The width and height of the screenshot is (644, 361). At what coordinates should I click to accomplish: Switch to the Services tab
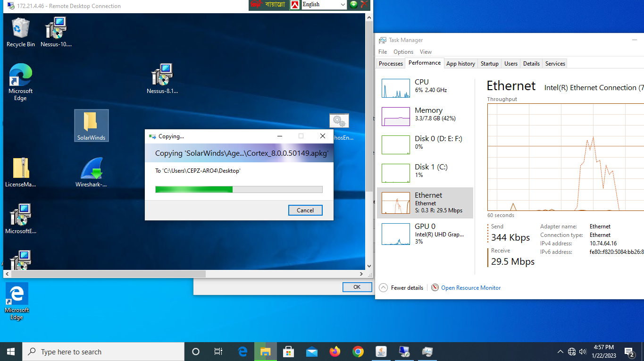tap(555, 64)
